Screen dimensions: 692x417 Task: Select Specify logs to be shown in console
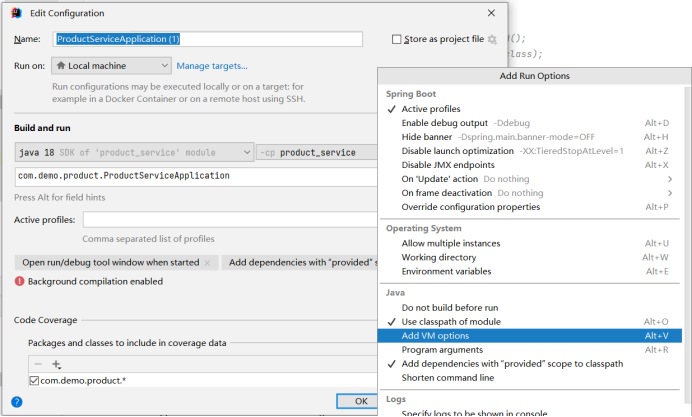pyautogui.click(x=530, y=413)
